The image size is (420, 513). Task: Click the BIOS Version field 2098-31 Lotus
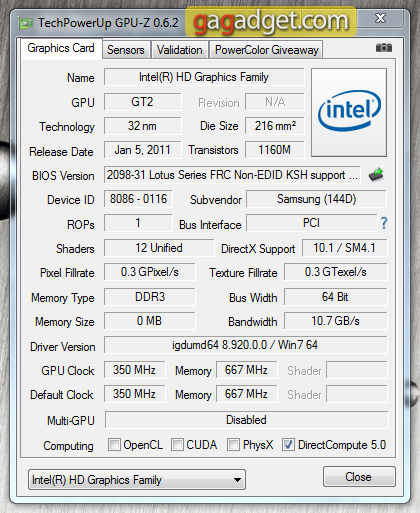tap(232, 175)
